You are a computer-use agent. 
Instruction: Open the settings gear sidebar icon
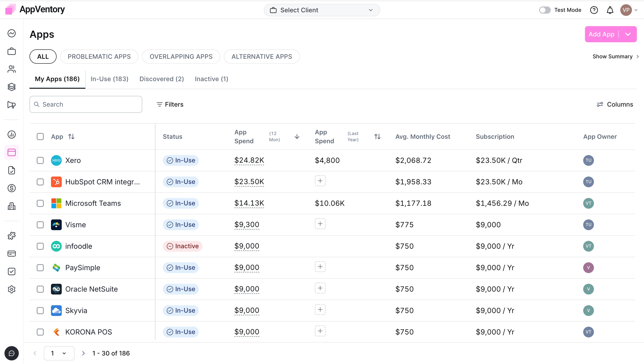[x=11, y=289]
